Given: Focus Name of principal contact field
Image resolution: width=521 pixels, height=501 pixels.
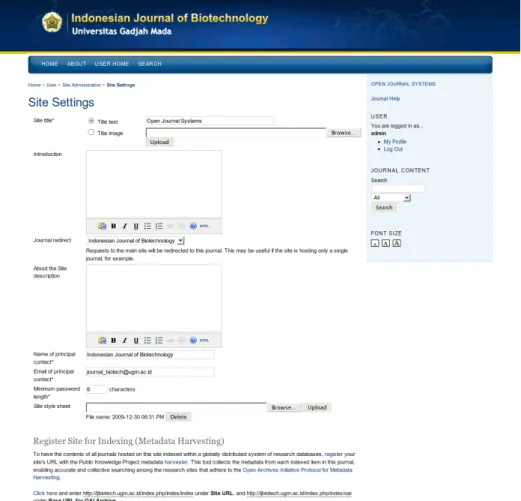Looking at the screenshot, I should coord(150,355).
